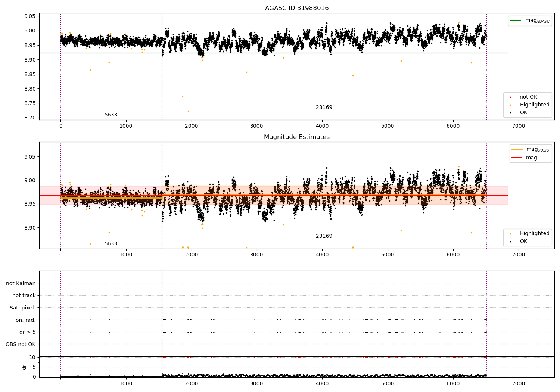Click the '8.90' tick on the Magnitude Estimates plot
Viewport: 560px width, 392px height.
[29, 228]
